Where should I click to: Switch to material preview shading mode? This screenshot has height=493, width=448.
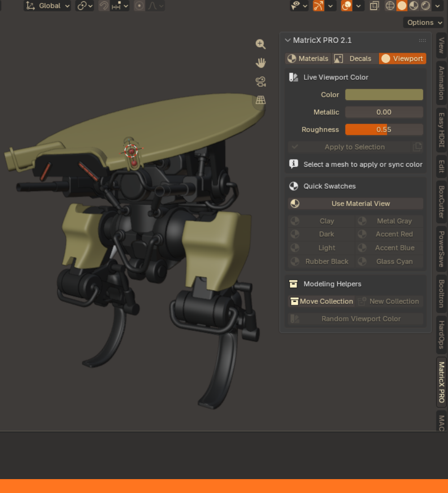point(414,6)
